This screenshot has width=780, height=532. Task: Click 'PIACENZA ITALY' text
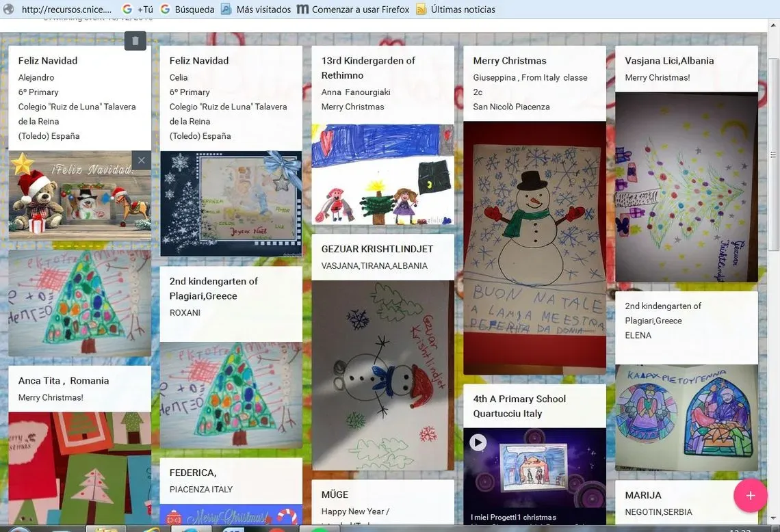(x=200, y=490)
